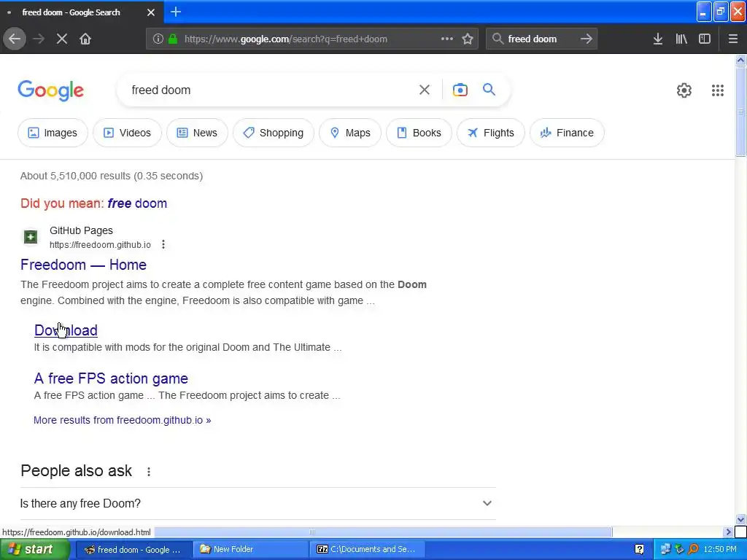Switch to Shopping results
Viewport: 747px width, 560px height.
(274, 133)
